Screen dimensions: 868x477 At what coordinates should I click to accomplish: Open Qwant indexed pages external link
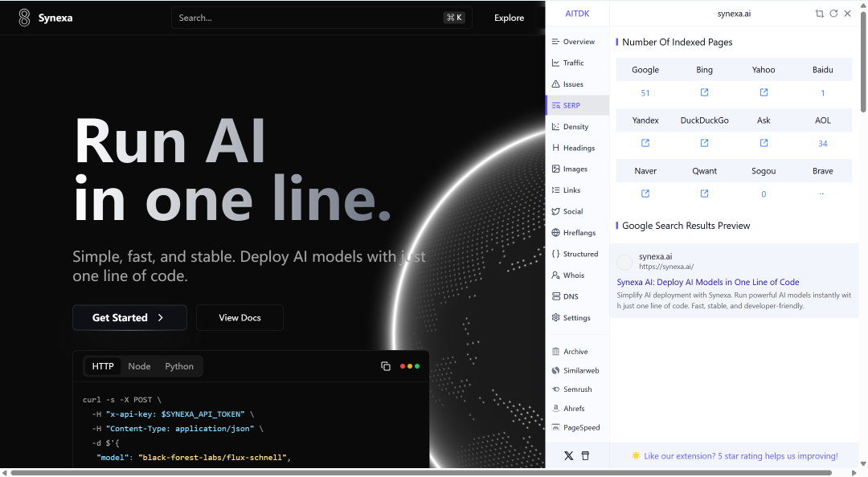[x=704, y=194]
